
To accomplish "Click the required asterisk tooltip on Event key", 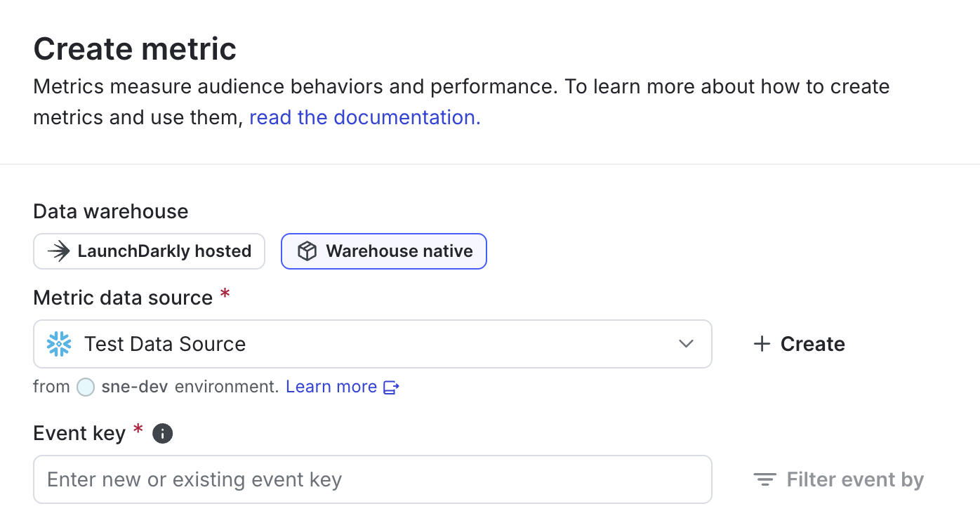I will tap(138, 431).
